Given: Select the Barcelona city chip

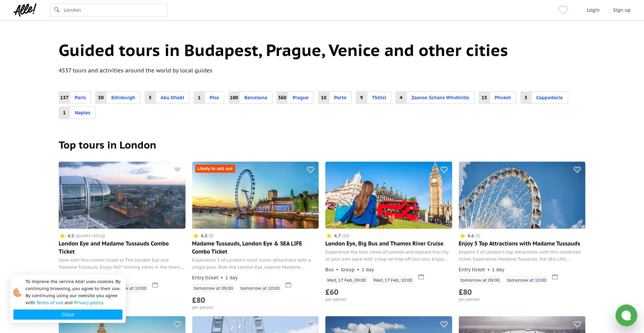Looking at the screenshot, I should (251, 98).
